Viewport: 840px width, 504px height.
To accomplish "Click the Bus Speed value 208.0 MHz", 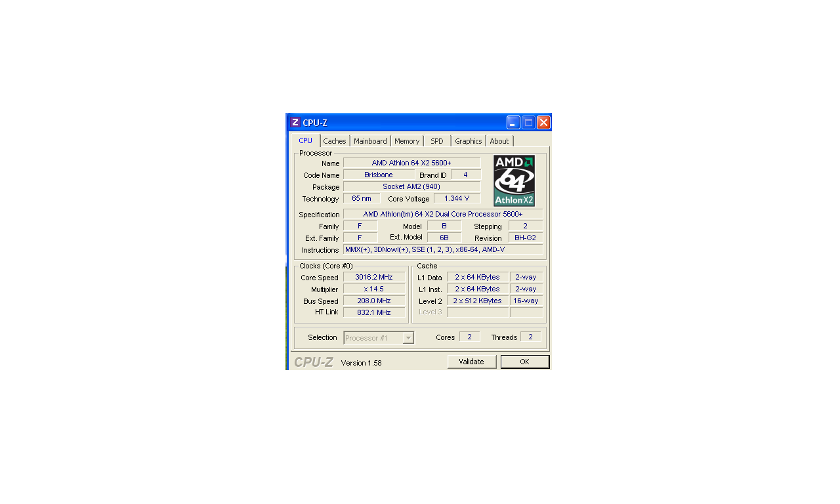I will coord(374,301).
